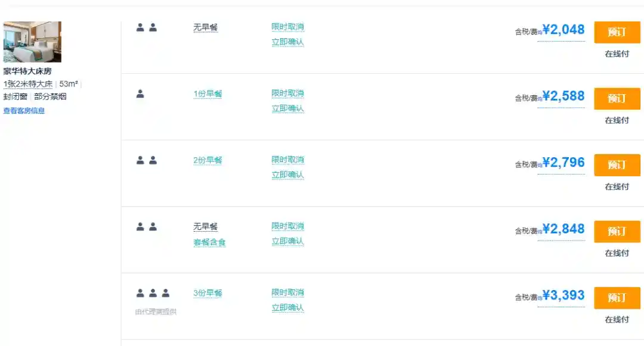
Task: Open the 1份早餐 breakfast details
Action: [208, 94]
